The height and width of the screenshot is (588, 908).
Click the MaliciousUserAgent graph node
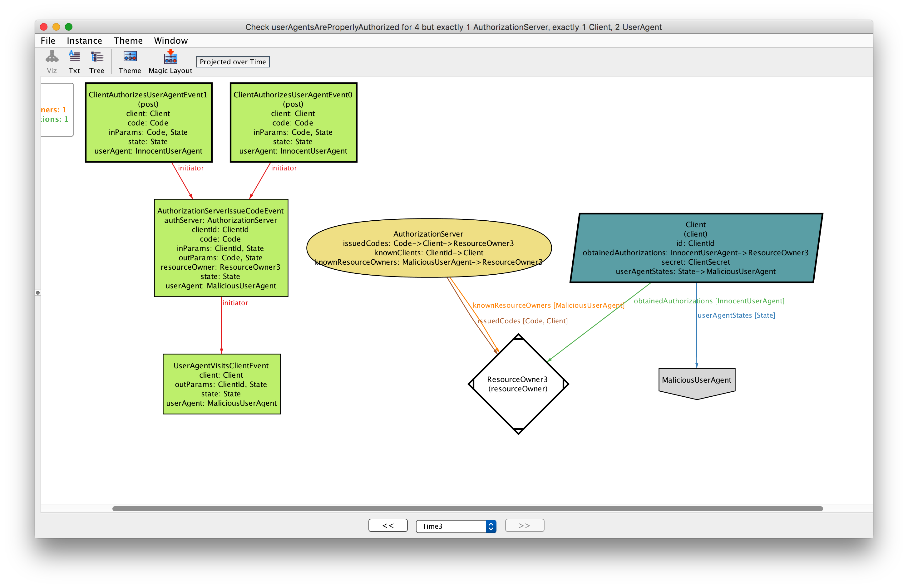pos(697,380)
